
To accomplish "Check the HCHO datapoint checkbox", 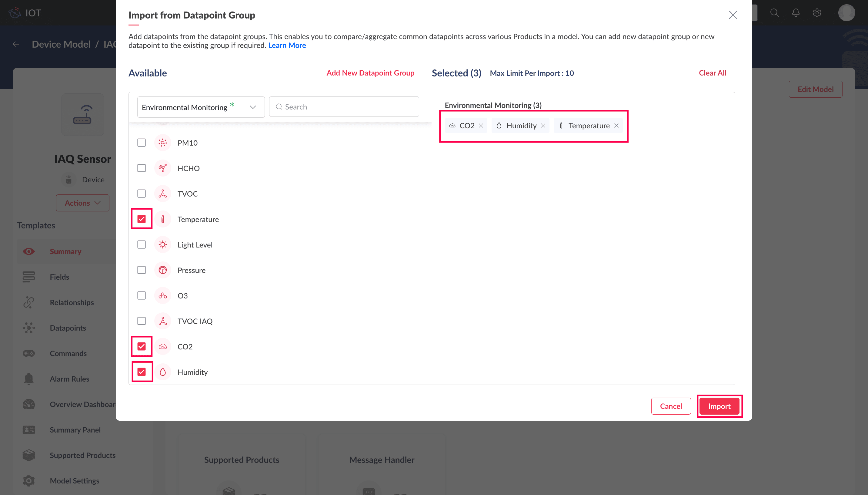I will [x=142, y=168].
